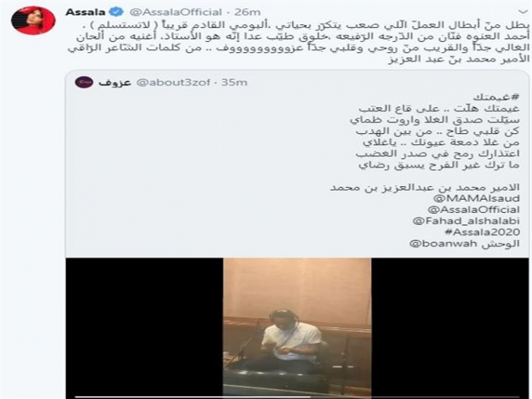
Task: Open the @about3zof handle in quoted tweet
Action: point(173,82)
